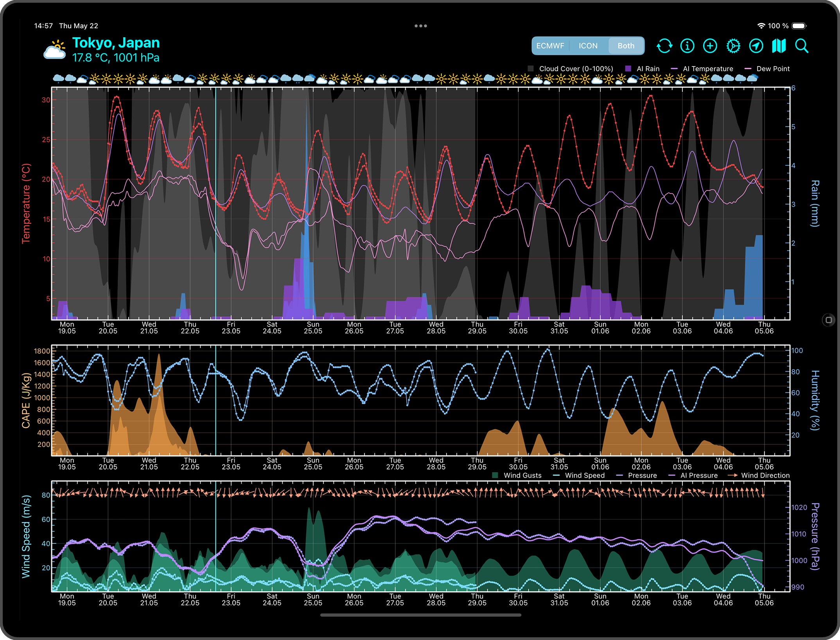Select the ICON model segment

tap(588, 46)
